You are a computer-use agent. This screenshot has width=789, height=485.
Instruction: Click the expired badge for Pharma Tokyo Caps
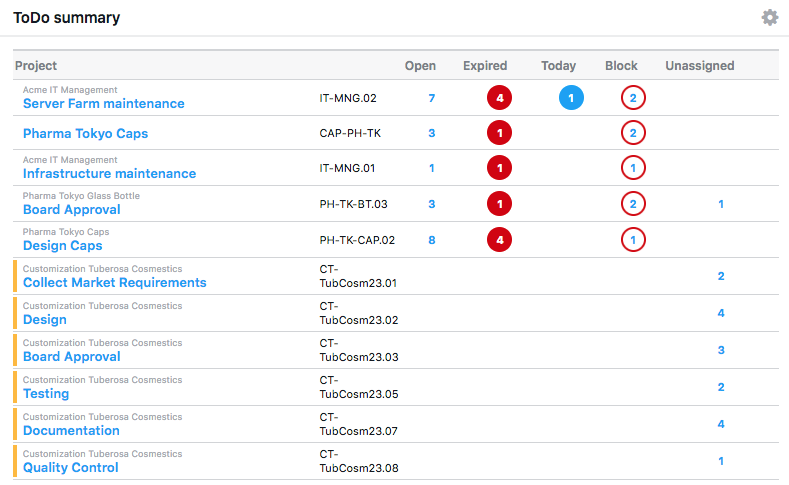coord(499,133)
